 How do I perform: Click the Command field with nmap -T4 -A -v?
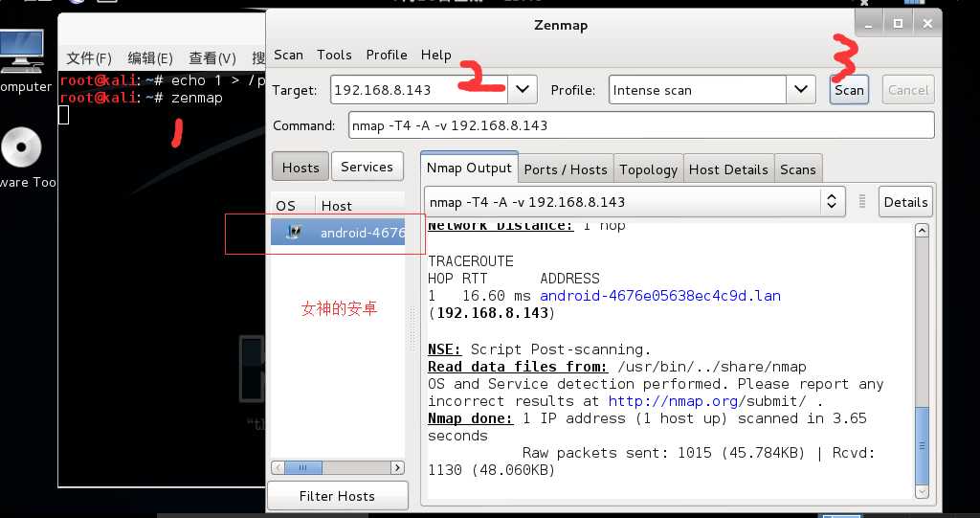click(x=641, y=125)
